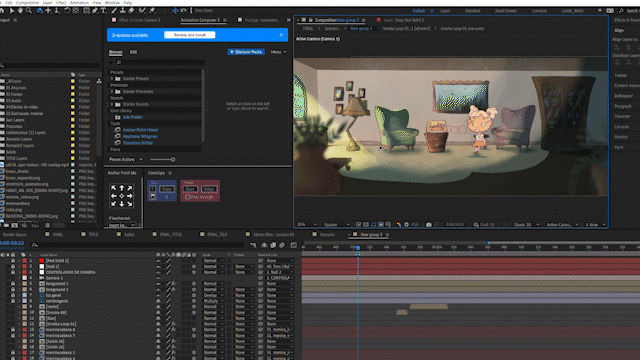Screen dimensions: 640x360
Task: Open the Anchor Point Mover tool
Action: 140,130
